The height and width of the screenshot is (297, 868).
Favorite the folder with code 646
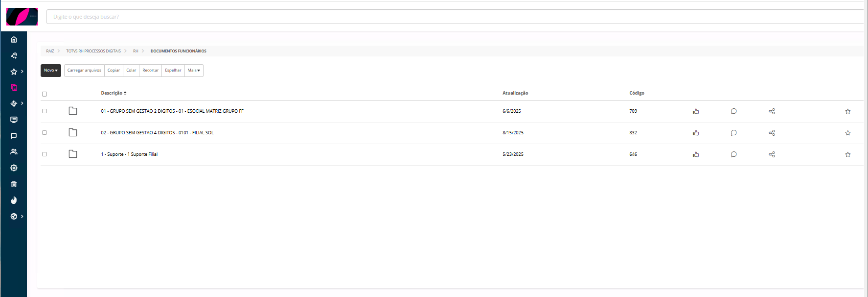848,154
